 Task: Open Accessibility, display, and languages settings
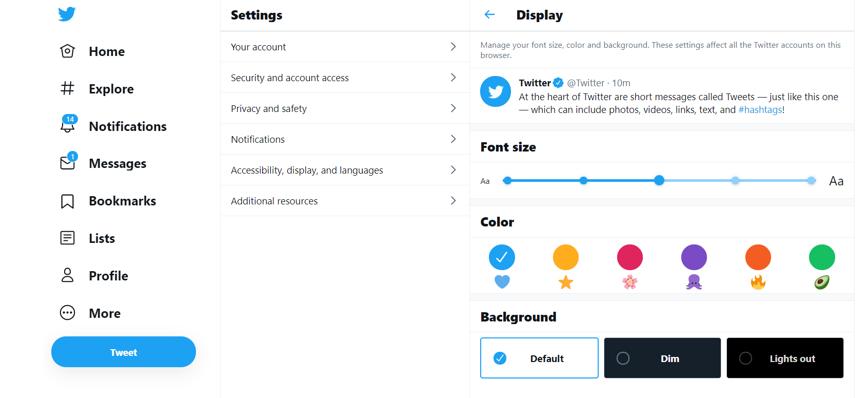tap(345, 170)
